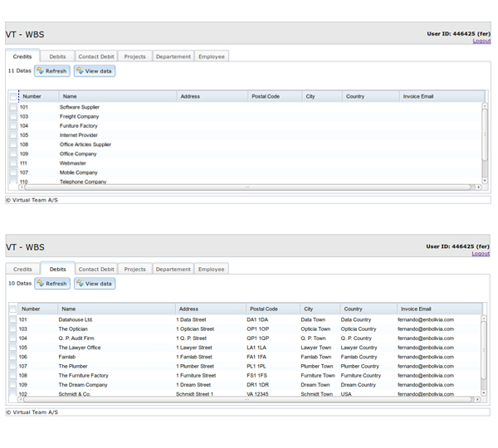
Task: Open Contact Debit tab in upper panel
Action: (96, 56)
